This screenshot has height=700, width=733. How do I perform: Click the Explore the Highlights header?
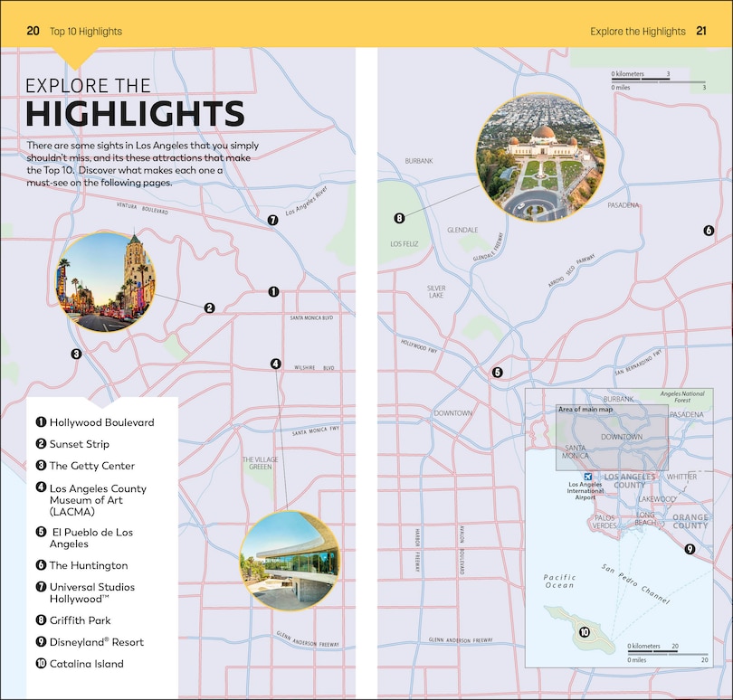tap(636, 30)
